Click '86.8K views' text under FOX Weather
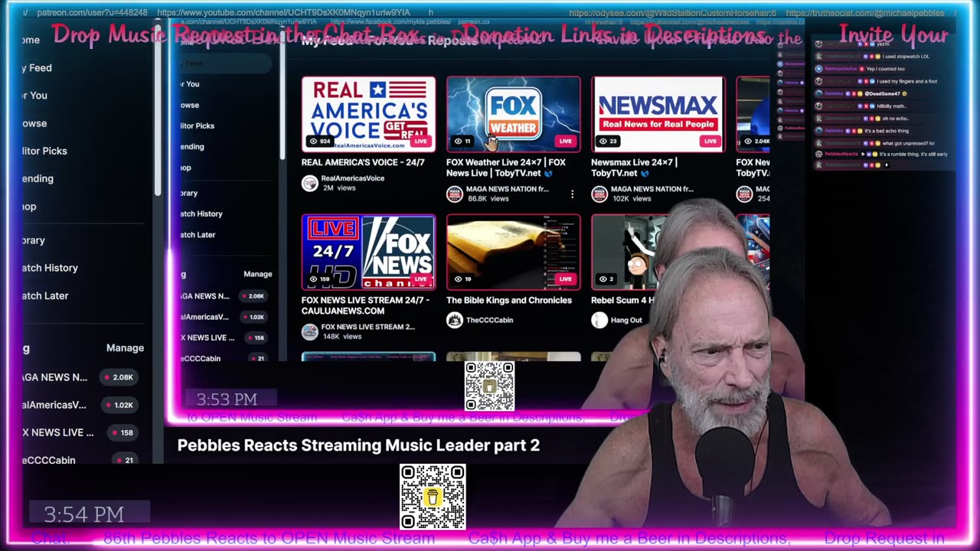 tap(488, 198)
